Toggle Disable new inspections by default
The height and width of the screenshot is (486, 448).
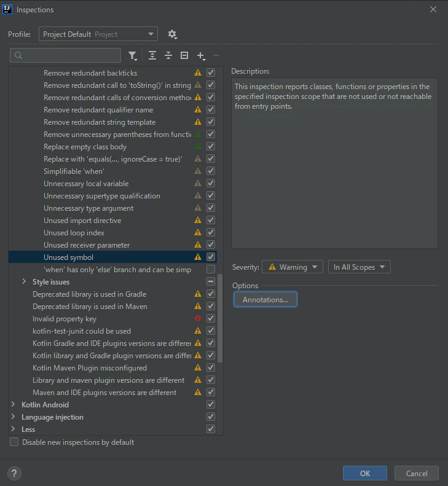click(x=14, y=442)
